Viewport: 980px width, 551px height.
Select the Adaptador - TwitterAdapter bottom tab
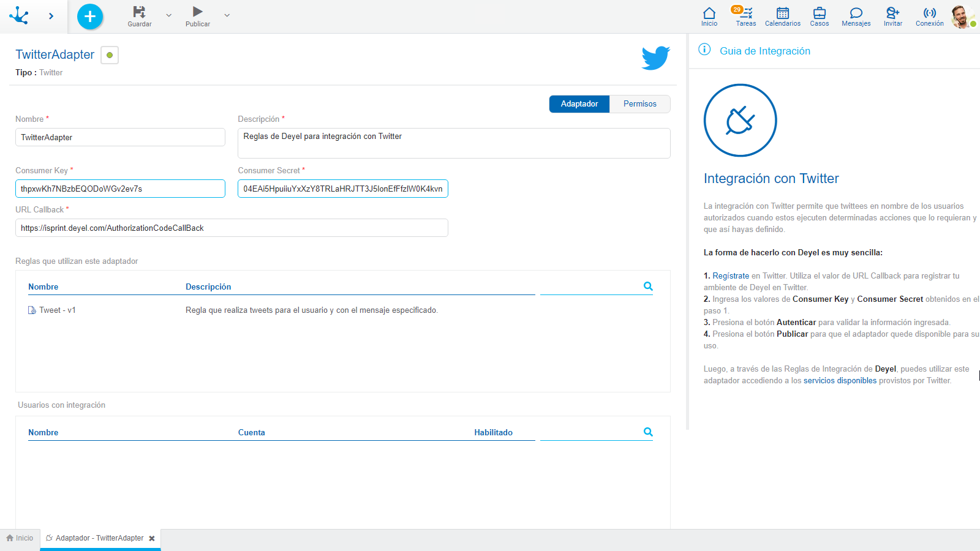(x=100, y=538)
